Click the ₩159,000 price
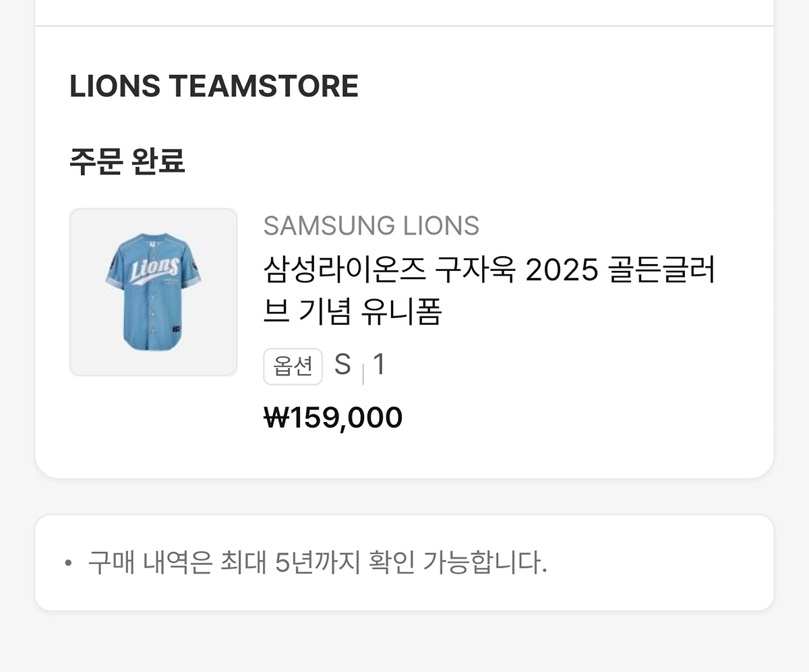 pos(333,418)
